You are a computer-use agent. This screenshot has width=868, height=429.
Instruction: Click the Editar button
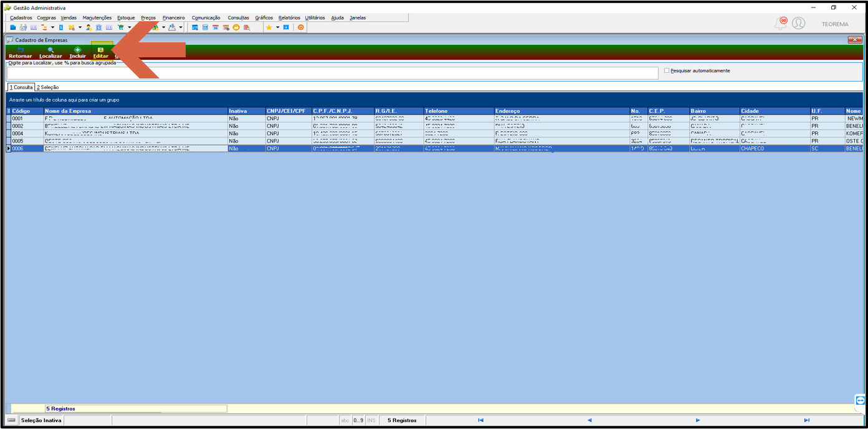coord(100,52)
